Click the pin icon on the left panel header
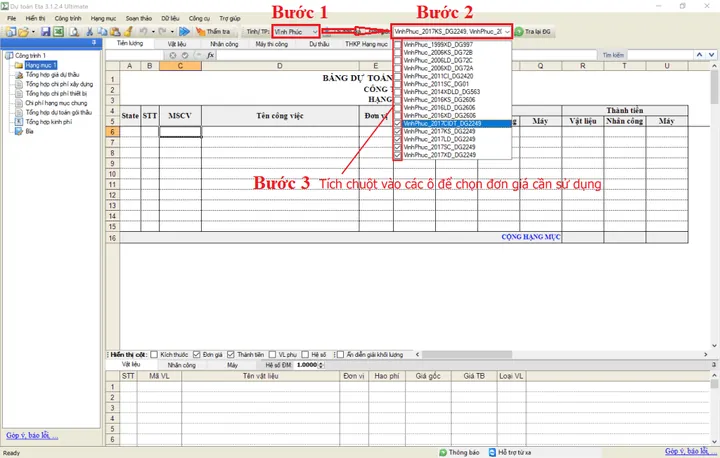 pos(94,43)
